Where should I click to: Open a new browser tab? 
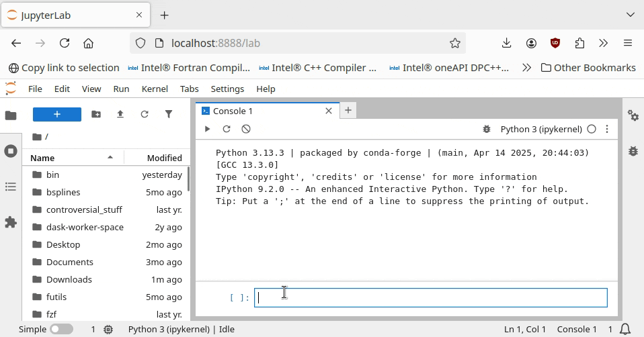coord(164,15)
